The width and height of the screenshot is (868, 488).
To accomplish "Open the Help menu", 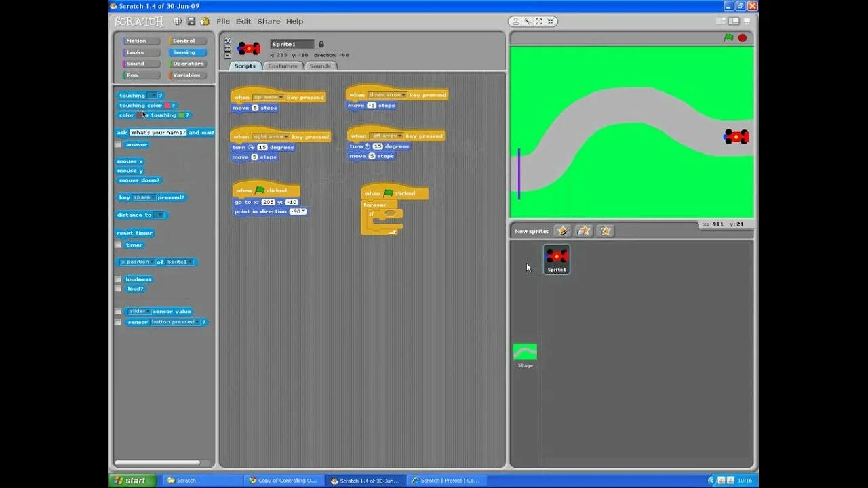I will (295, 22).
